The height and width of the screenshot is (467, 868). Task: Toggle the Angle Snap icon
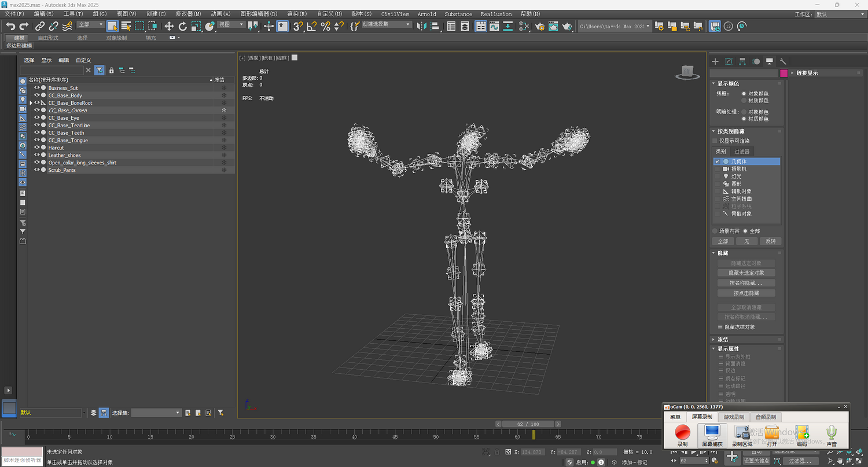312,26
